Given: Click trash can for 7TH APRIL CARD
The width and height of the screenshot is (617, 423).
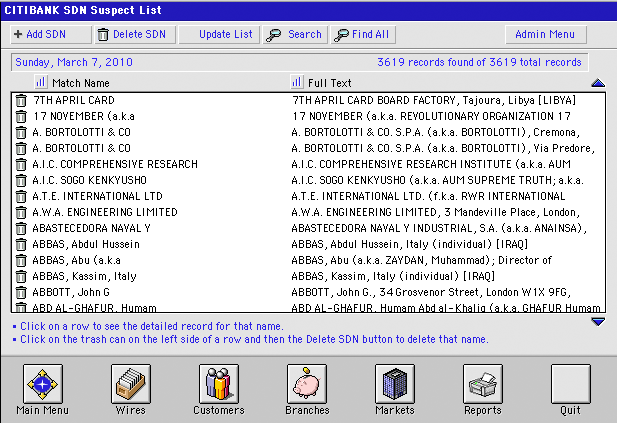Looking at the screenshot, I should [21, 101].
